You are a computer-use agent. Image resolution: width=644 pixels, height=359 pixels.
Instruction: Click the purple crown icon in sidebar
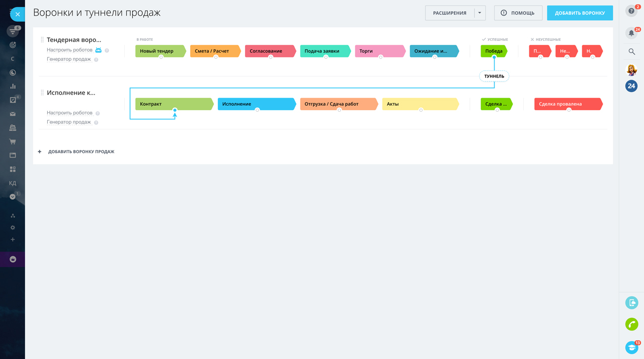(13, 259)
